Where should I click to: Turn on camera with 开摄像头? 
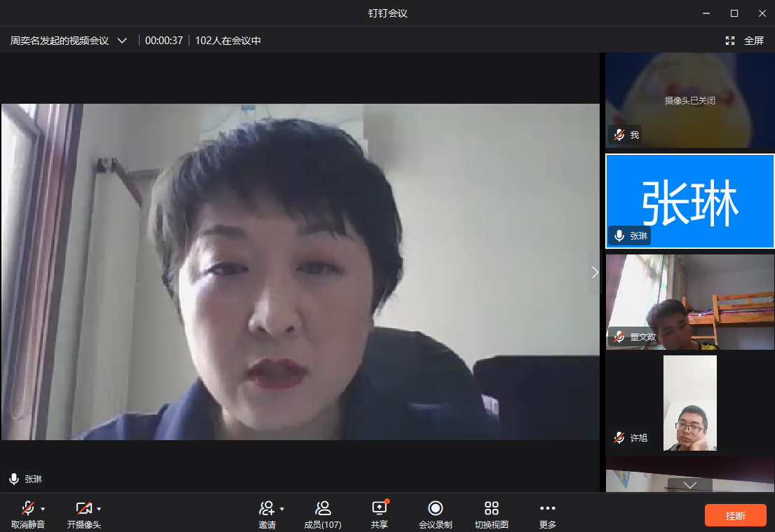click(83, 512)
